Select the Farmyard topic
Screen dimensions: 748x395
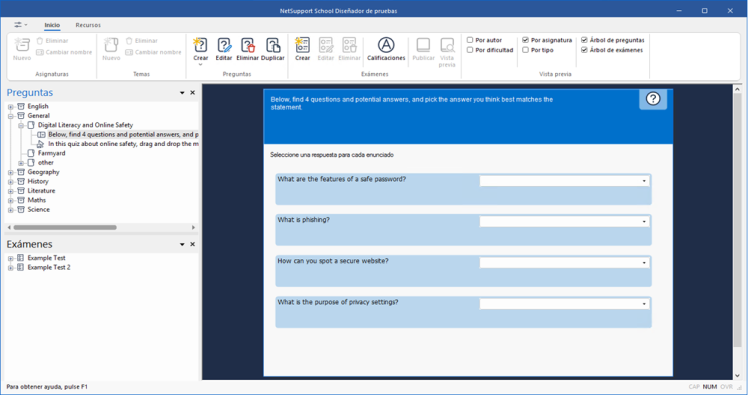[52, 153]
